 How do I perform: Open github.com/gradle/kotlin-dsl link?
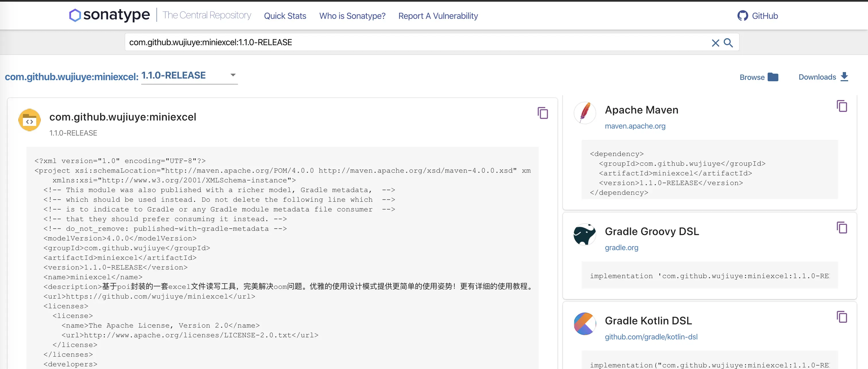coord(651,337)
